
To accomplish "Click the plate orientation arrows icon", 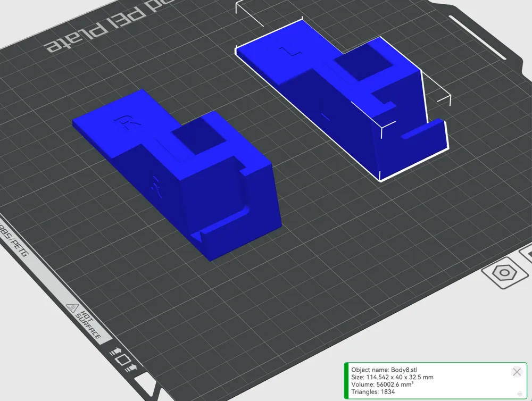I will click(x=122, y=359).
